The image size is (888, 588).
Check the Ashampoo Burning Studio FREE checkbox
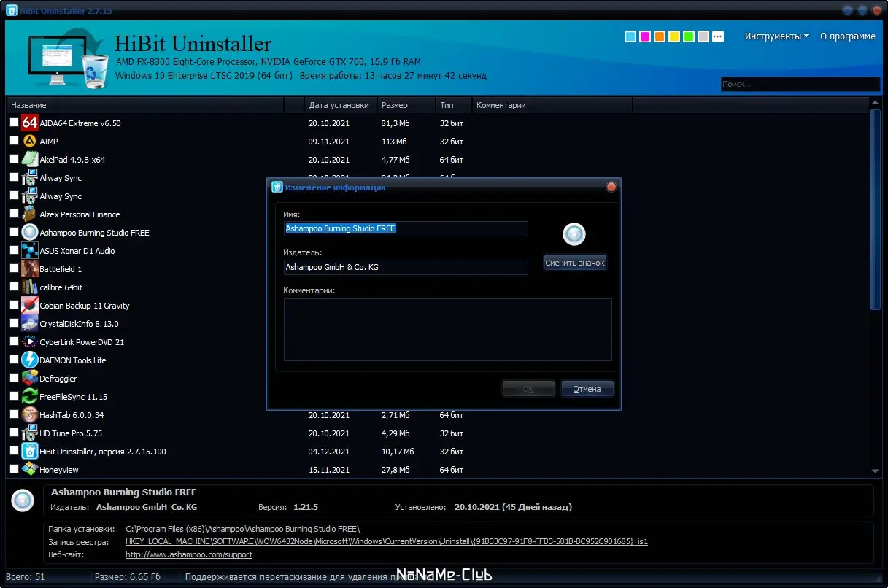14,232
